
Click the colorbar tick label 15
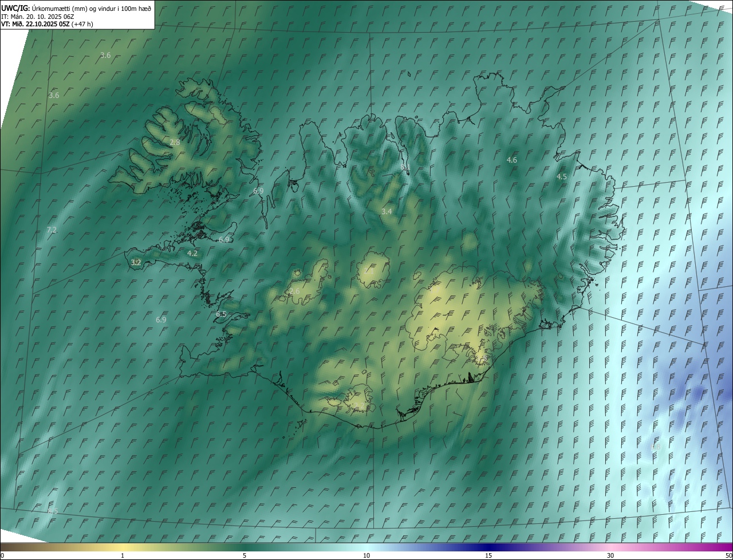pyautogui.click(x=488, y=555)
